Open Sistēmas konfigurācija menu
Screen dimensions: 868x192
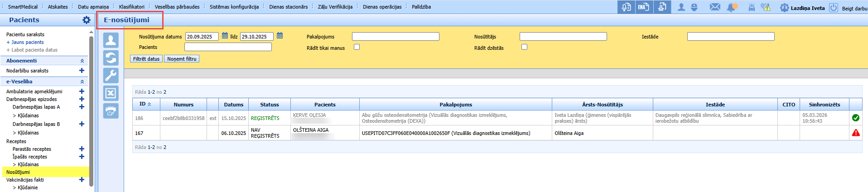point(234,7)
